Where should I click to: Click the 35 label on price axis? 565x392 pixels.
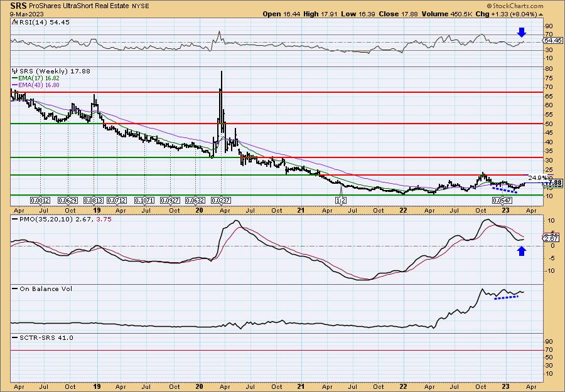[549, 151]
